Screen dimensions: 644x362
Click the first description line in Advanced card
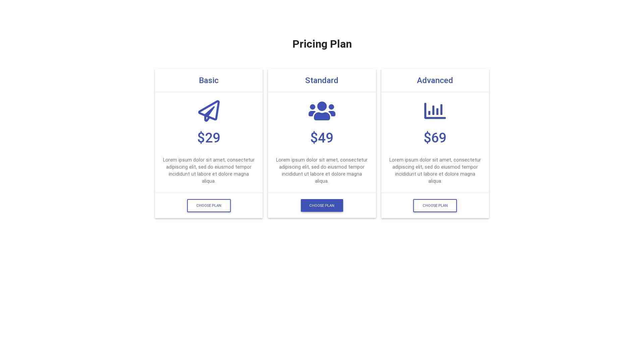[435, 160]
